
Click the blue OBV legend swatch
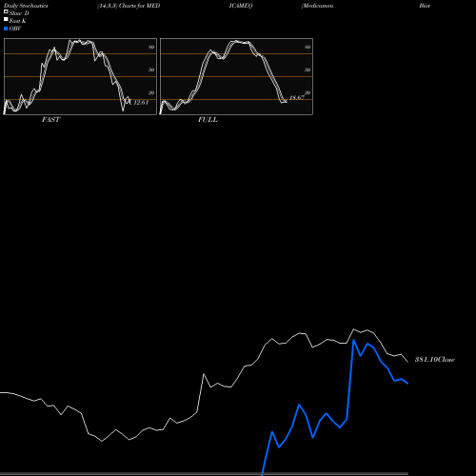[6, 29]
